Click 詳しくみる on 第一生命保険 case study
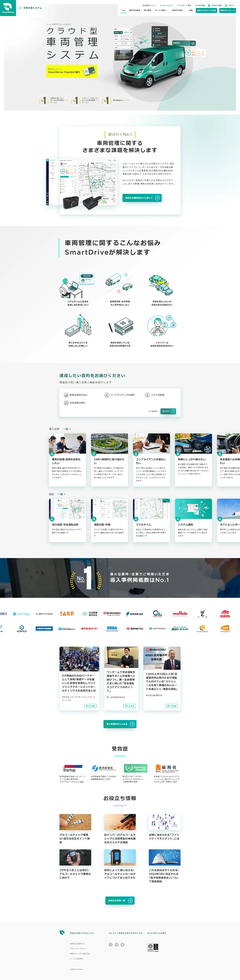 coord(129,706)
